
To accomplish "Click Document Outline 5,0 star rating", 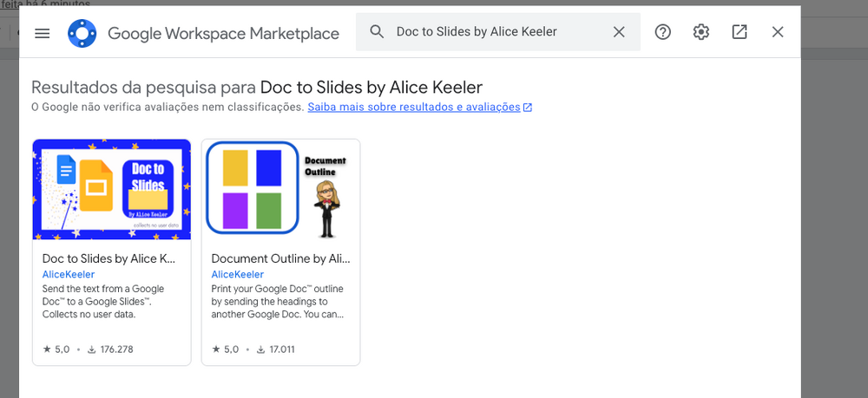I will (x=226, y=349).
